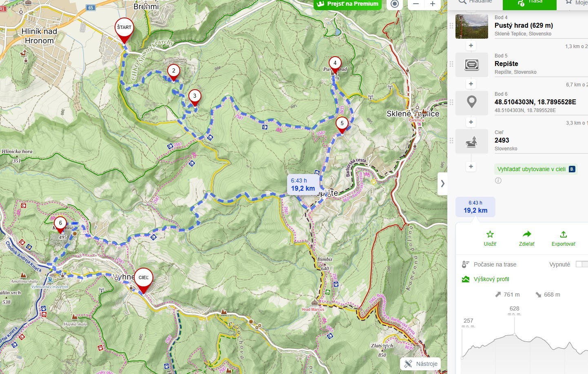Screen dimensions: 588x374
Task: Select waypoint marker 2 on the map
Action: (173, 72)
